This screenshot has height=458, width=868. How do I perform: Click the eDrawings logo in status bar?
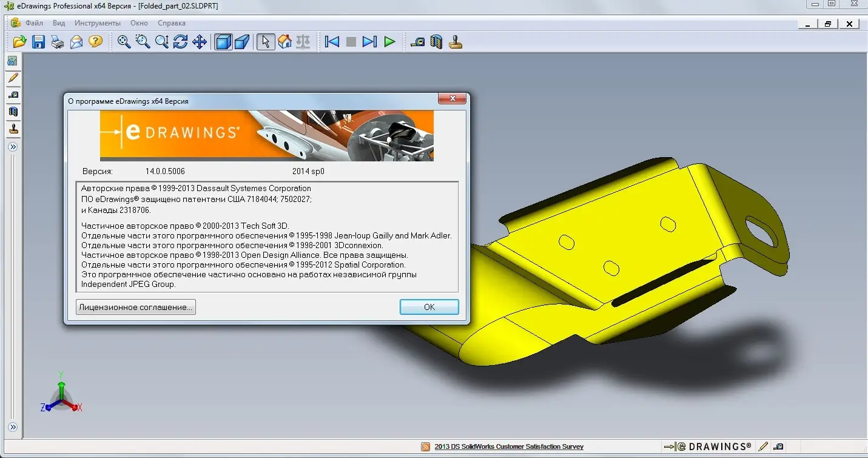click(708, 446)
